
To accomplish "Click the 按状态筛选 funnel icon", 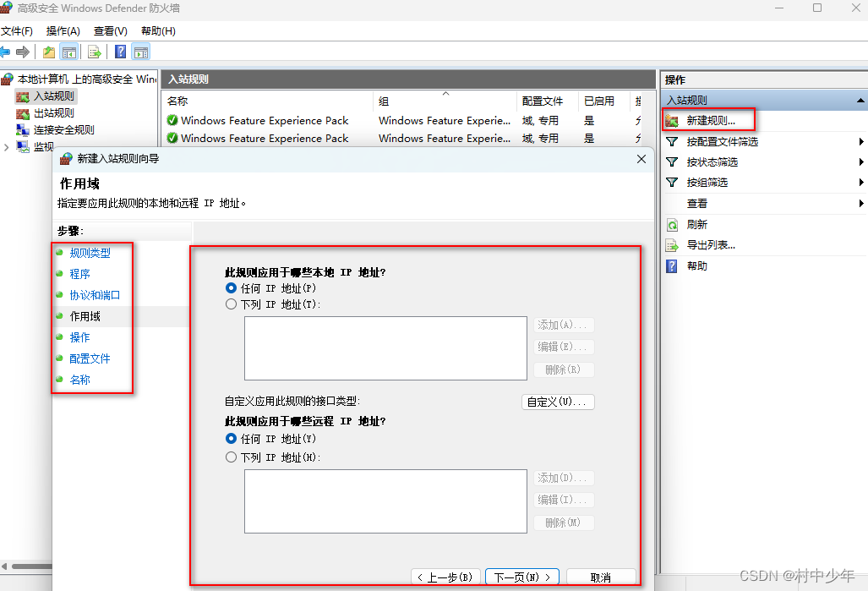I will coord(671,162).
